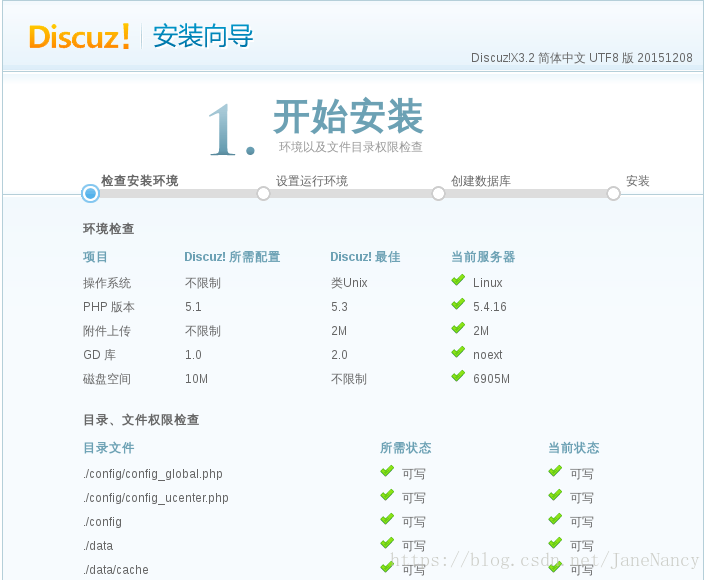This screenshot has width=711, height=580.
Task: Click the Discuz! 最佳 column header
Action: pos(365,257)
